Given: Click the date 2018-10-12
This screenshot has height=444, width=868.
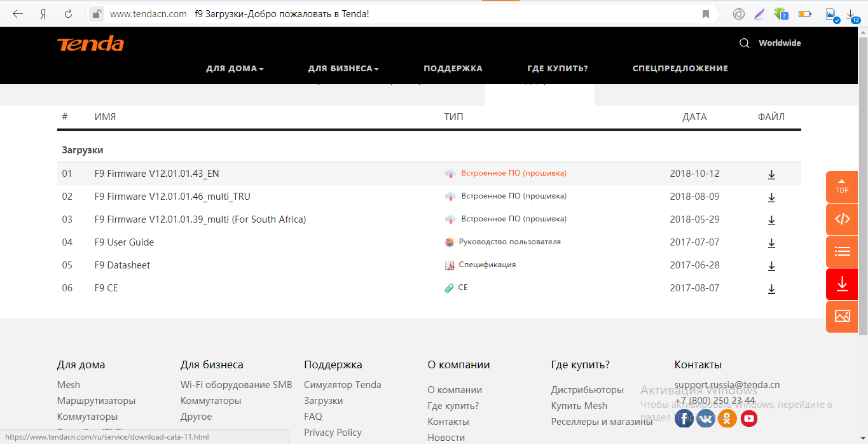Looking at the screenshot, I should [x=694, y=174].
